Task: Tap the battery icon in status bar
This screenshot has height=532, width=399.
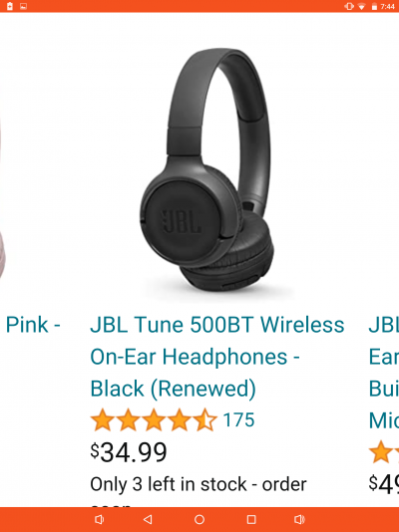Action: 374,6
